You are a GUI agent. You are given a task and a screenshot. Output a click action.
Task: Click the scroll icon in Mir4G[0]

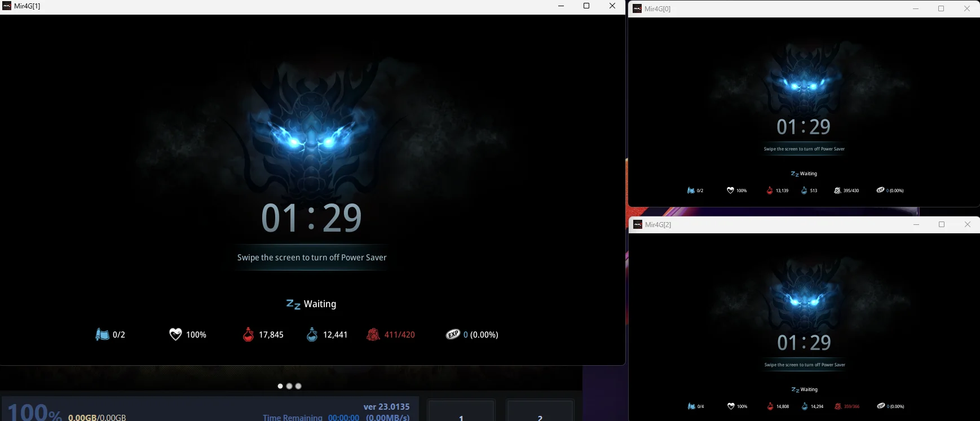coord(691,190)
